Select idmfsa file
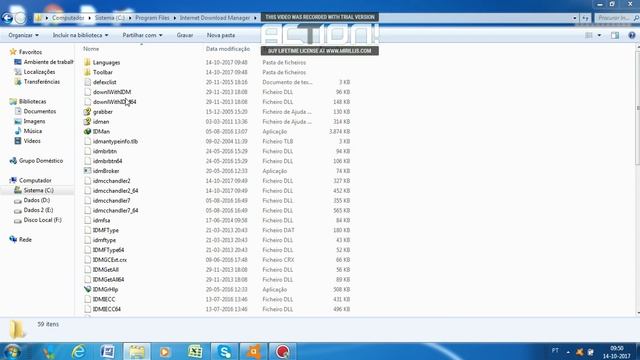This screenshot has width=640, height=360. tap(101, 220)
